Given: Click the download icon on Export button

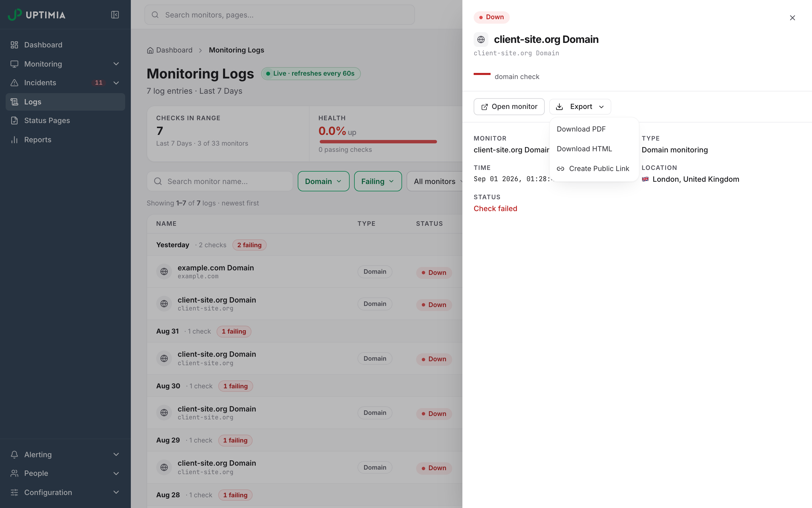Looking at the screenshot, I should (559, 107).
